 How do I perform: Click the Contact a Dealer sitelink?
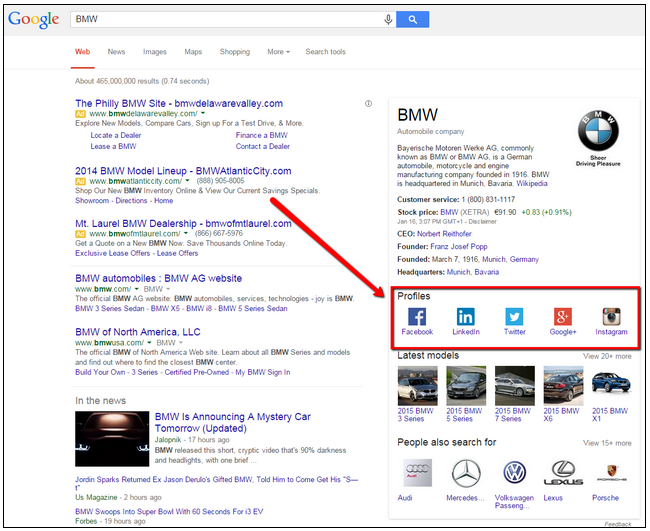(x=263, y=146)
